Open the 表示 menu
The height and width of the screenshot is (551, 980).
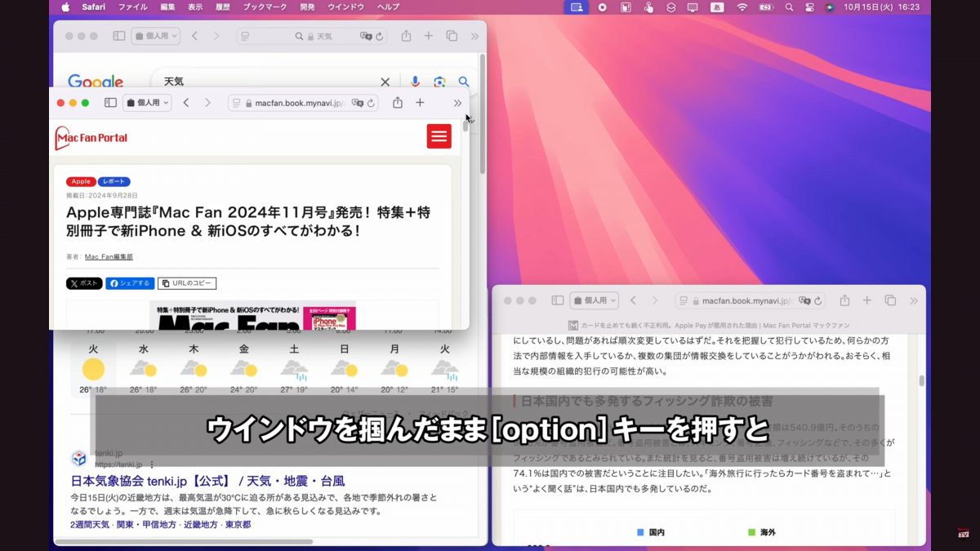195,7
